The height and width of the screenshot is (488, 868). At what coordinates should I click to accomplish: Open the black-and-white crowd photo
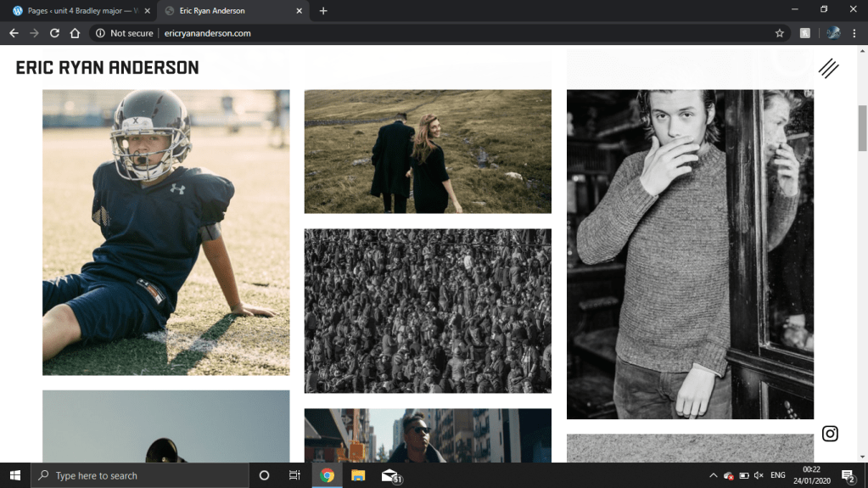point(428,311)
